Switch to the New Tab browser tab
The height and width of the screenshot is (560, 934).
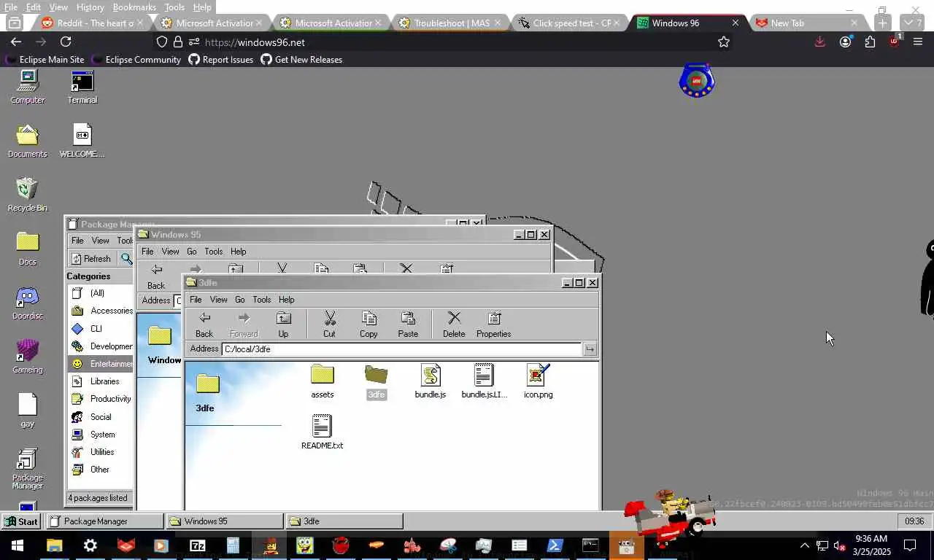[x=807, y=23]
